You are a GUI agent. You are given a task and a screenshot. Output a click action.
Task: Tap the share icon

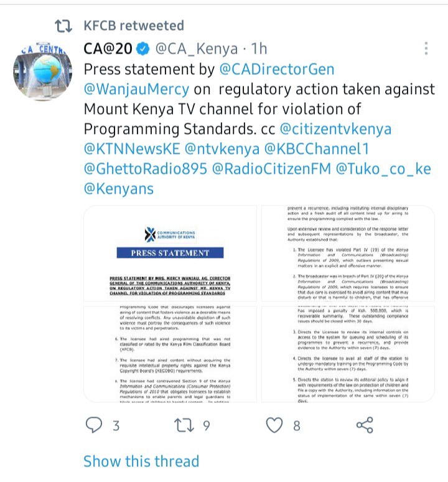click(365, 425)
